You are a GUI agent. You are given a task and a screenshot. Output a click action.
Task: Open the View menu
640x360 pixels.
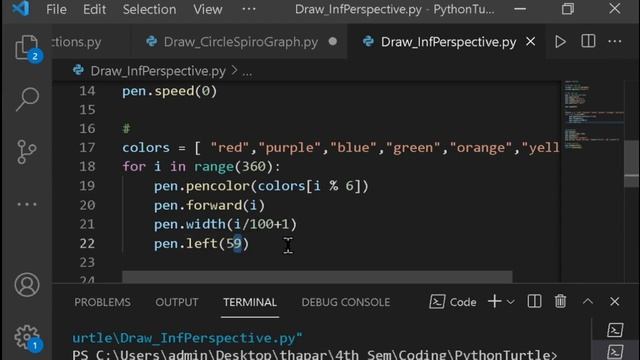208,9
